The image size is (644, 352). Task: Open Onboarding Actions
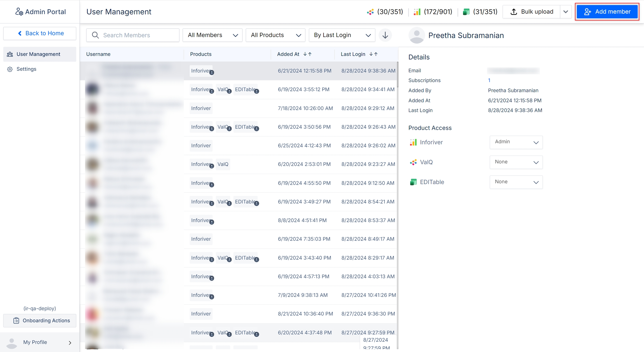point(40,321)
